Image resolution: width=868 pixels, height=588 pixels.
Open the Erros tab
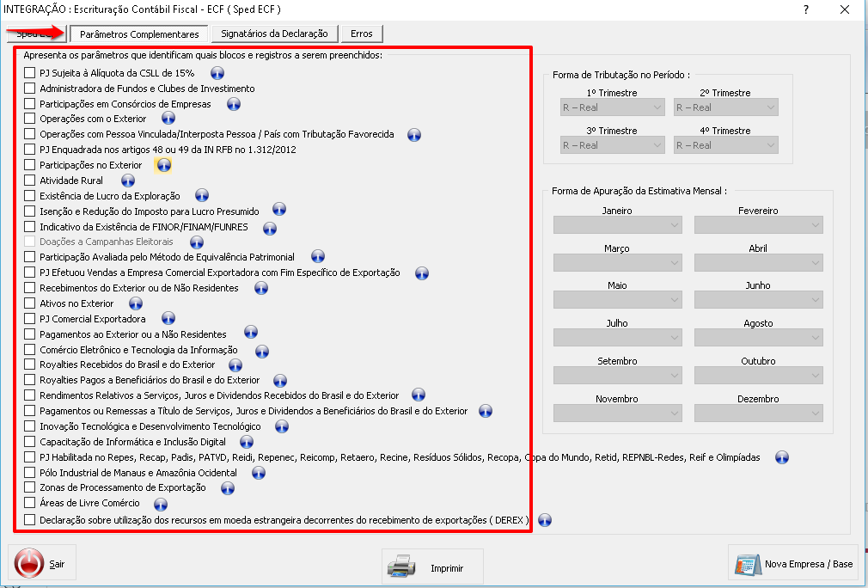pos(362,34)
